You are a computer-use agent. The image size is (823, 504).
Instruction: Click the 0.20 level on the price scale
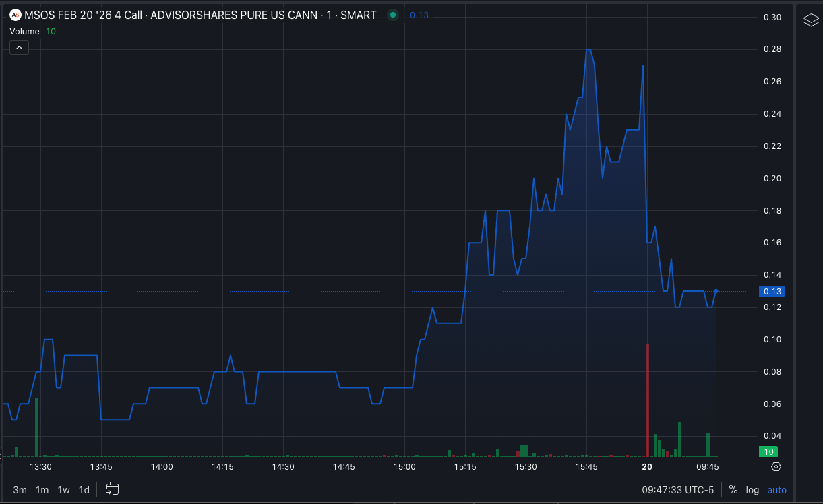point(772,179)
